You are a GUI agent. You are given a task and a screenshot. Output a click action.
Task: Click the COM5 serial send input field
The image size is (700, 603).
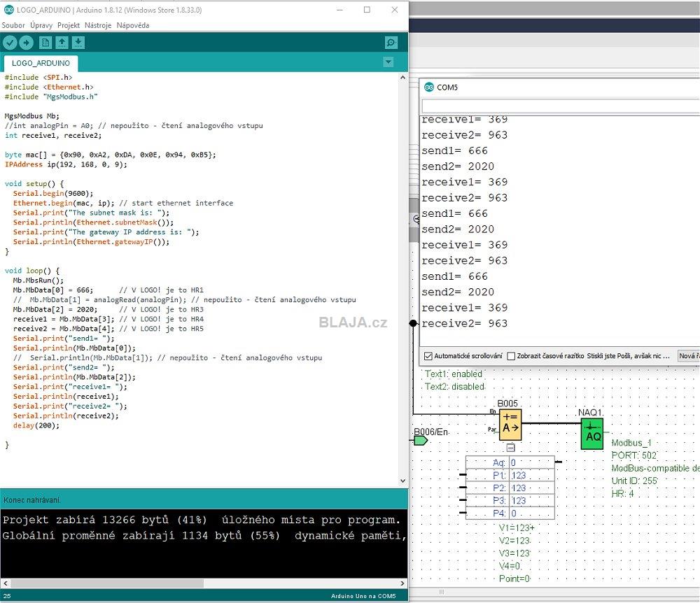561,106
